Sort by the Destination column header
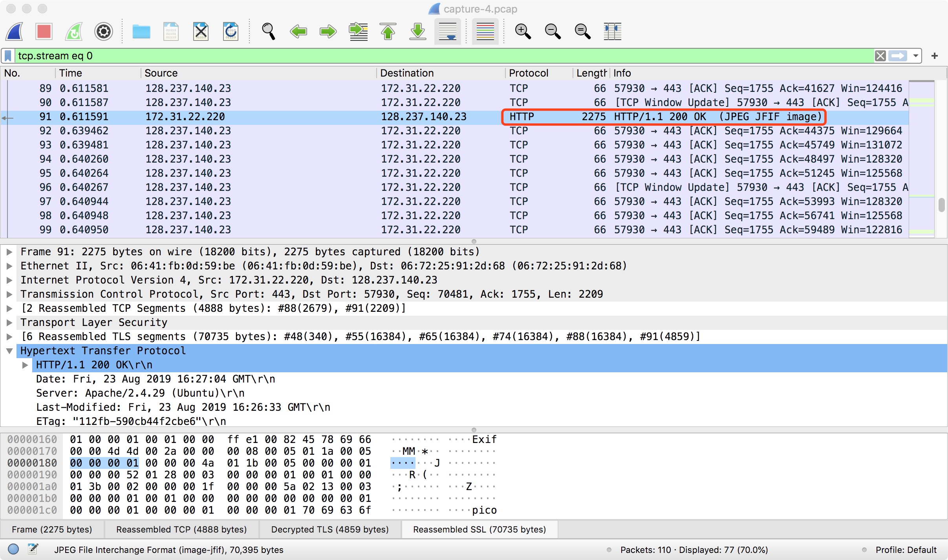This screenshot has width=948, height=560. point(441,73)
